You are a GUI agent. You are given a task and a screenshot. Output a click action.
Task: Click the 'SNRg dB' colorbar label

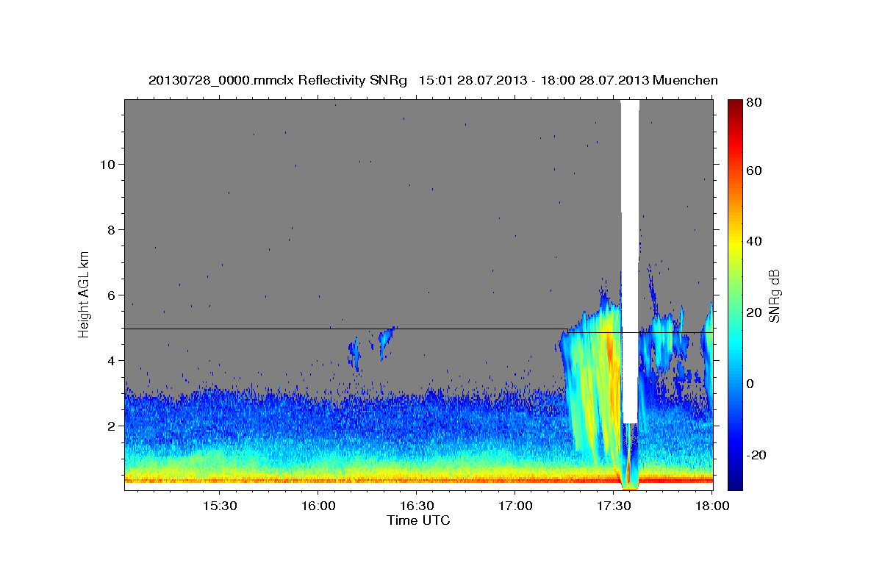click(x=774, y=295)
